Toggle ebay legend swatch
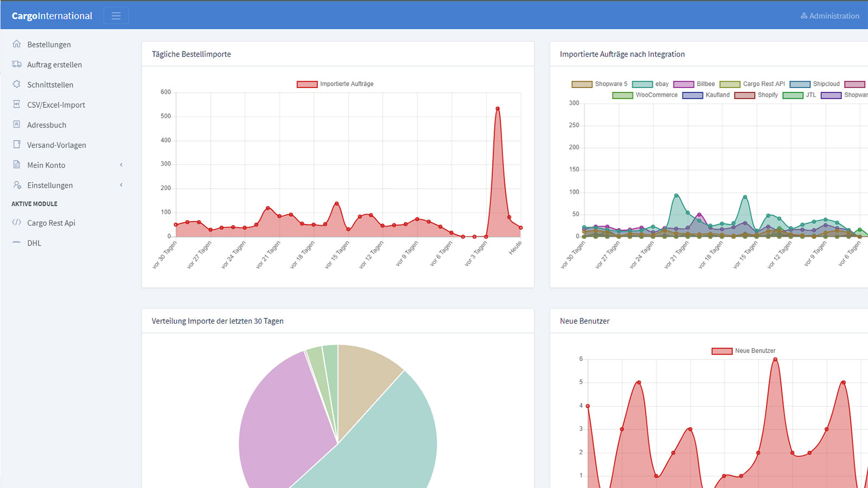Viewport: 868px width, 488px height. coord(642,84)
